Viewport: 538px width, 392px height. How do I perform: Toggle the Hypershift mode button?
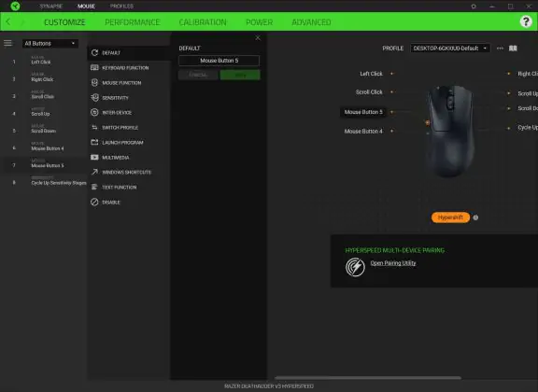[450, 217]
